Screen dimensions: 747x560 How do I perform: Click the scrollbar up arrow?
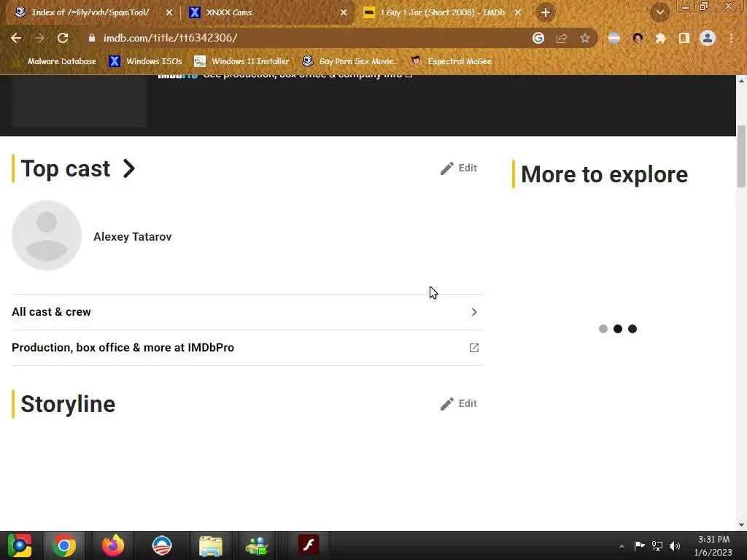pos(741,80)
